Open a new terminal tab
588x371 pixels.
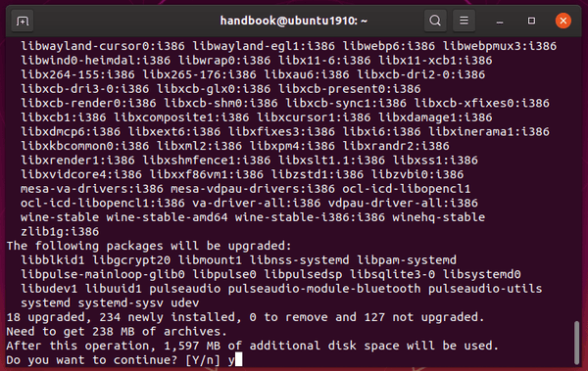pos(23,21)
